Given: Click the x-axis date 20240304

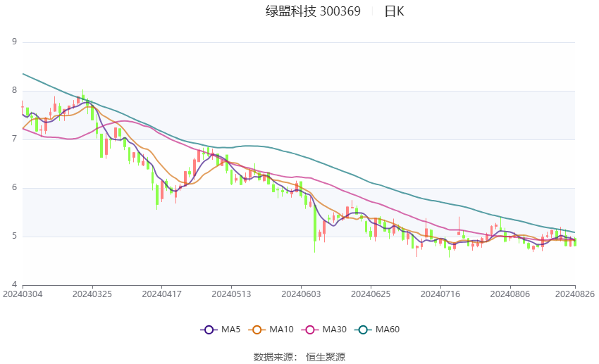Looking at the screenshot, I should [23, 294].
